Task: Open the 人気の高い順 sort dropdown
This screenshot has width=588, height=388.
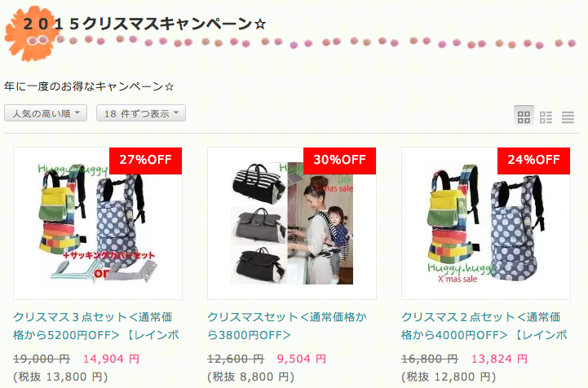Action: click(46, 113)
